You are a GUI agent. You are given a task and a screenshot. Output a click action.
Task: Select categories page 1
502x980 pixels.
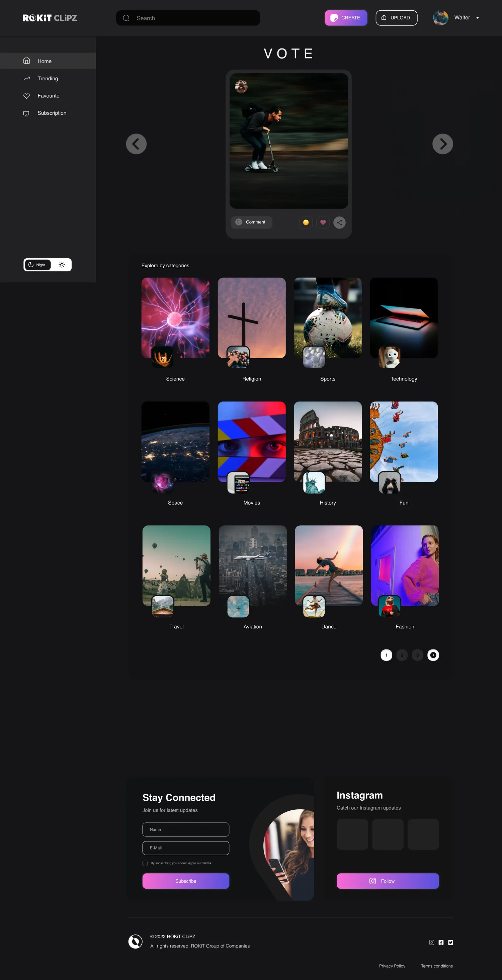[386, 655]
